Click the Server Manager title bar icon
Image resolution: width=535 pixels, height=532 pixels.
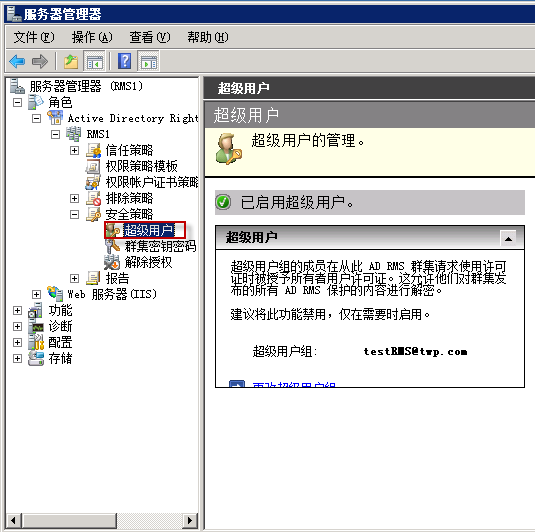pyautogui.click(x=14, y=14)
